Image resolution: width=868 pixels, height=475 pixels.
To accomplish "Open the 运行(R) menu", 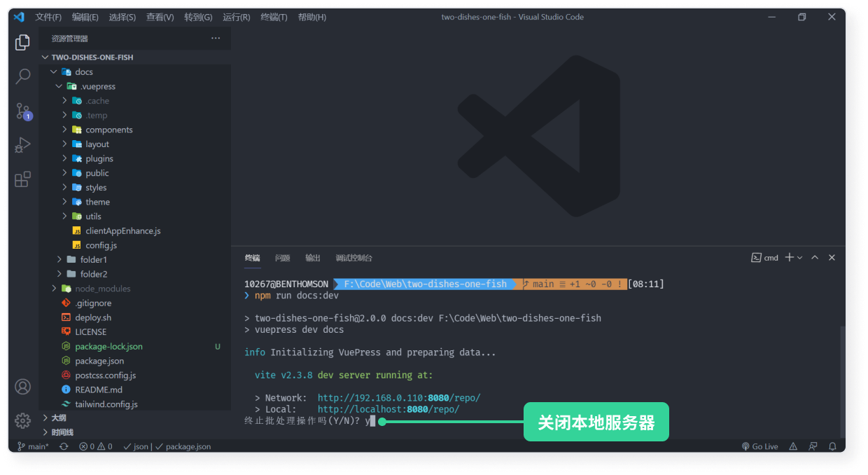I will [236, 17].
